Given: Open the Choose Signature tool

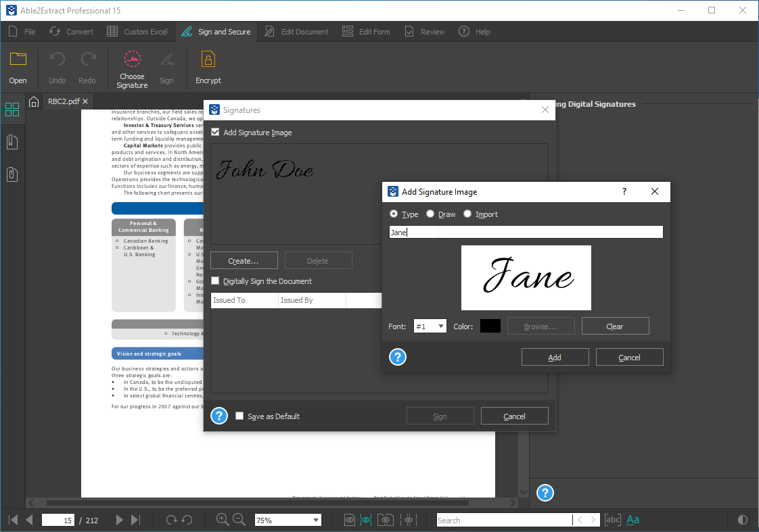Looking at the screenshot, I should (x=132, y=68).
